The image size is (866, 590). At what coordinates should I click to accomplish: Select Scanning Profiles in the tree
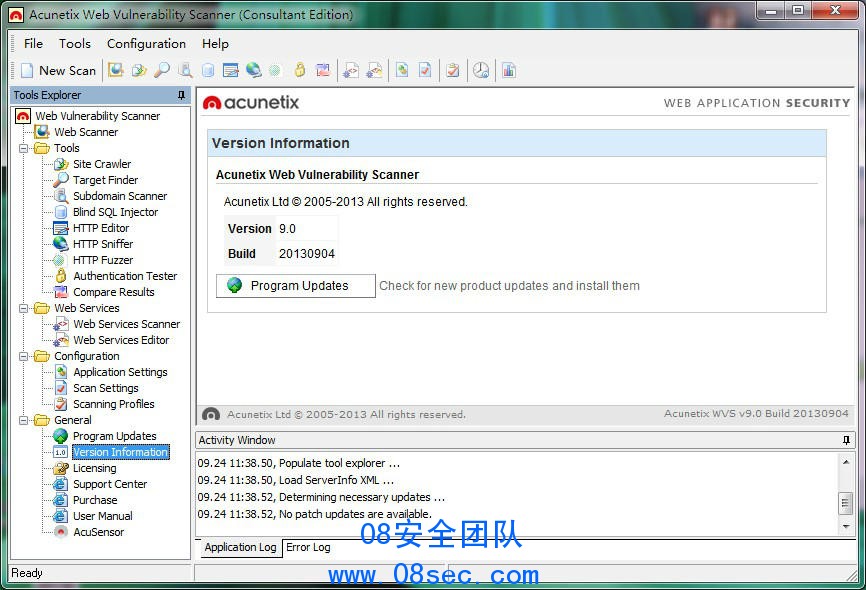pyautogui.click(x=114, y=404)
